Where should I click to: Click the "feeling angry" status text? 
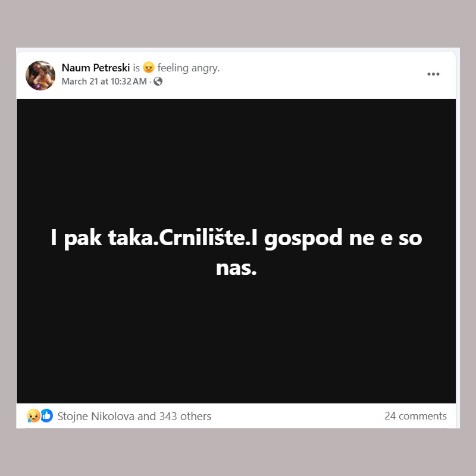188,68
